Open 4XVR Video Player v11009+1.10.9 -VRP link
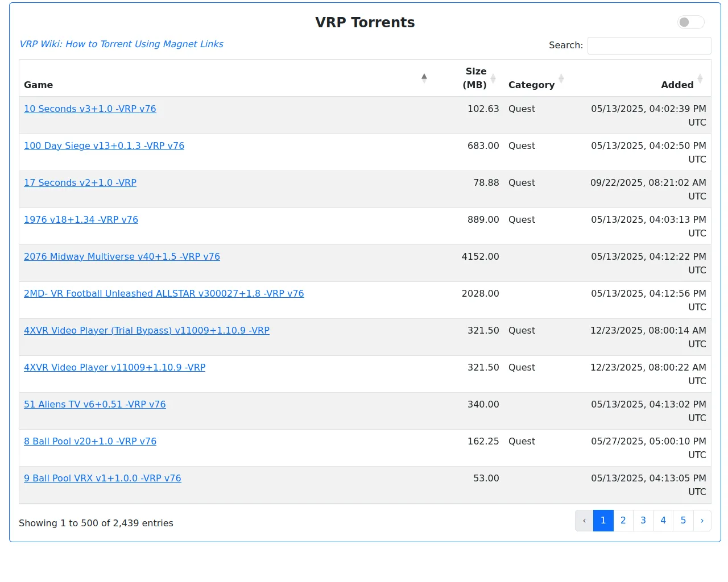 pos(115,367)
